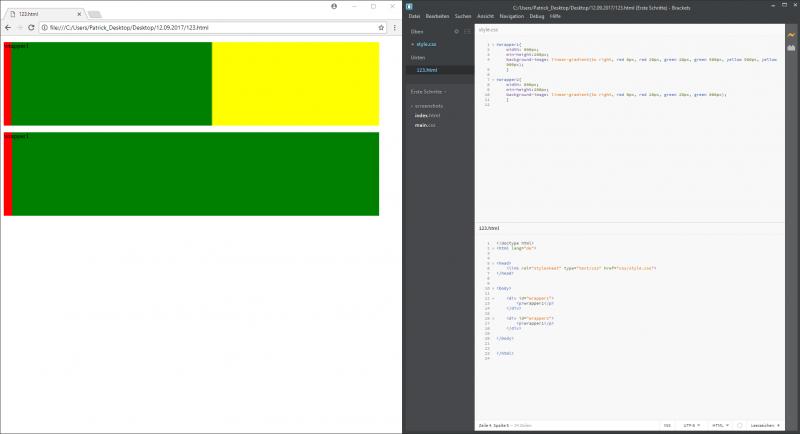The height and width of the screenshot is (434, 800).
Task: Expand the screenshots folder in the file tree
Action: (430, 105)
